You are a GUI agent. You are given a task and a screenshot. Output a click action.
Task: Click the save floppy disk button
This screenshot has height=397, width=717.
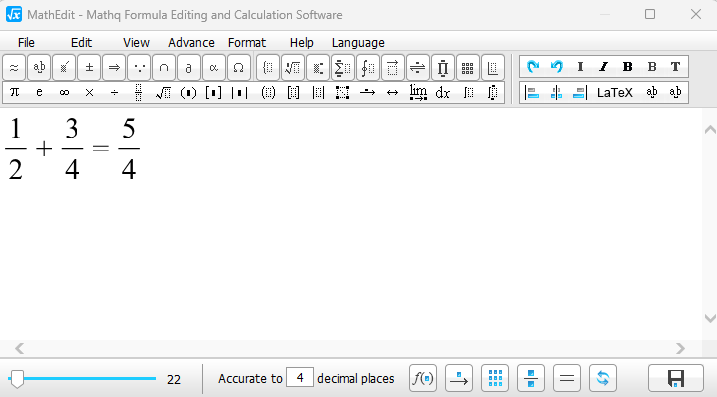(x=676, y=378)
